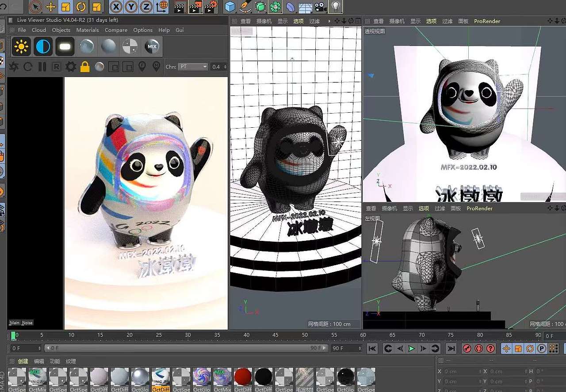Image resolution: width=566 pixels, height=392 pixels.
Task: Go to start of timeline
Action: [x=372, y=348]
